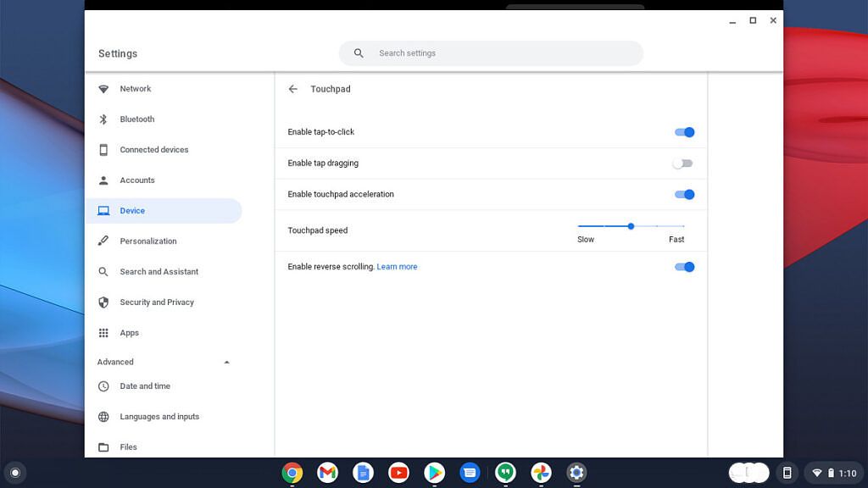Image resolution: width=868 pixels, height=488 pixels.
Task: Go back from the Touchpad page
Action: click(292, 89)
